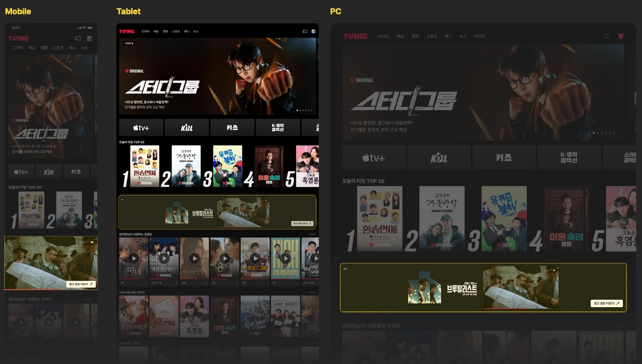
Task: Open the 춘화연애담 poster in Tablet airing row
Action: click(x=133, y=317)
